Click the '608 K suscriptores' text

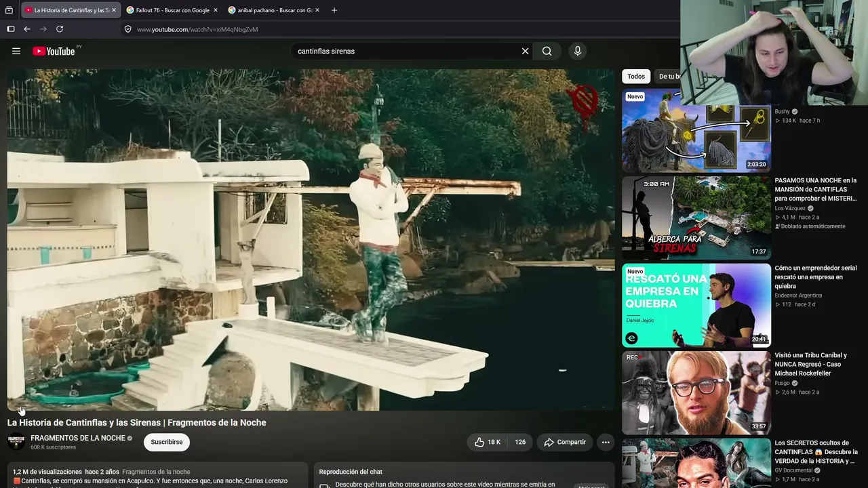point(54,447)
